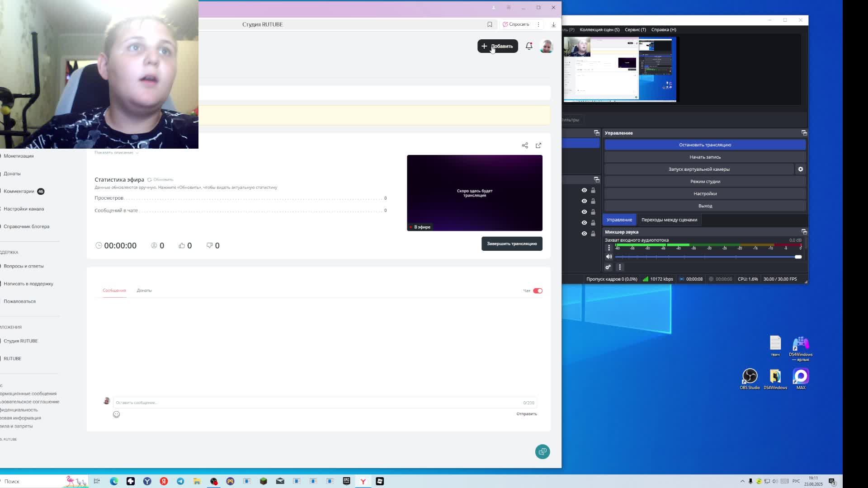Viewport: 868px width, 488px height.
Task: Hide the first source with the eye icon
Action: 584,190
